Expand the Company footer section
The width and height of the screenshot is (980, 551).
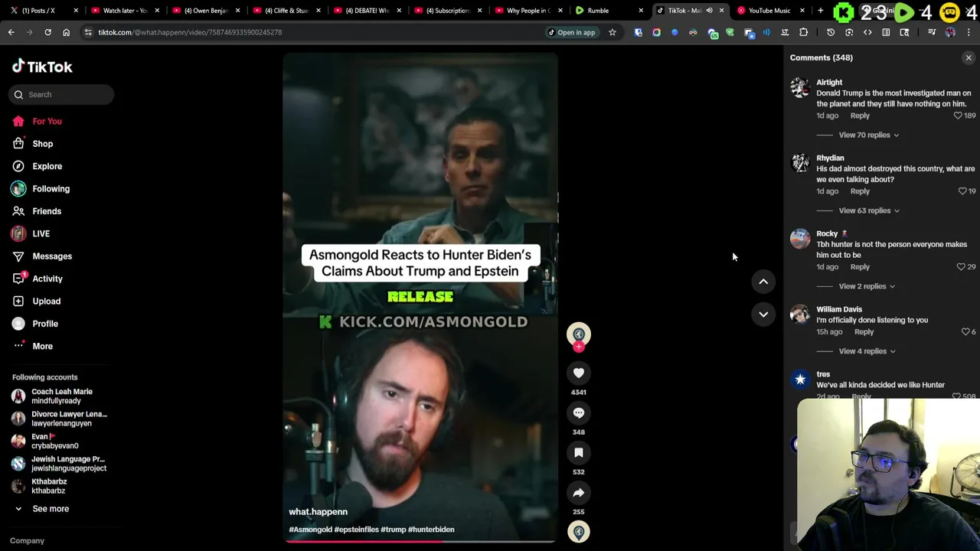point(27,541)
